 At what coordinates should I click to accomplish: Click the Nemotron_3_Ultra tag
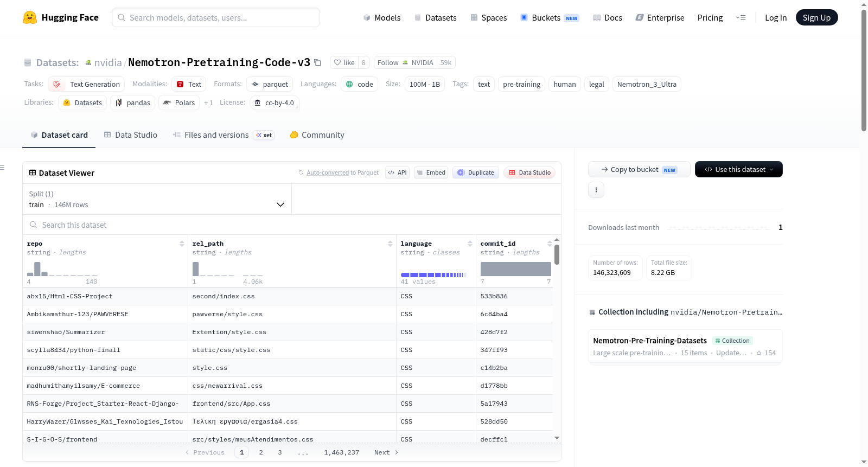point(647,84)
